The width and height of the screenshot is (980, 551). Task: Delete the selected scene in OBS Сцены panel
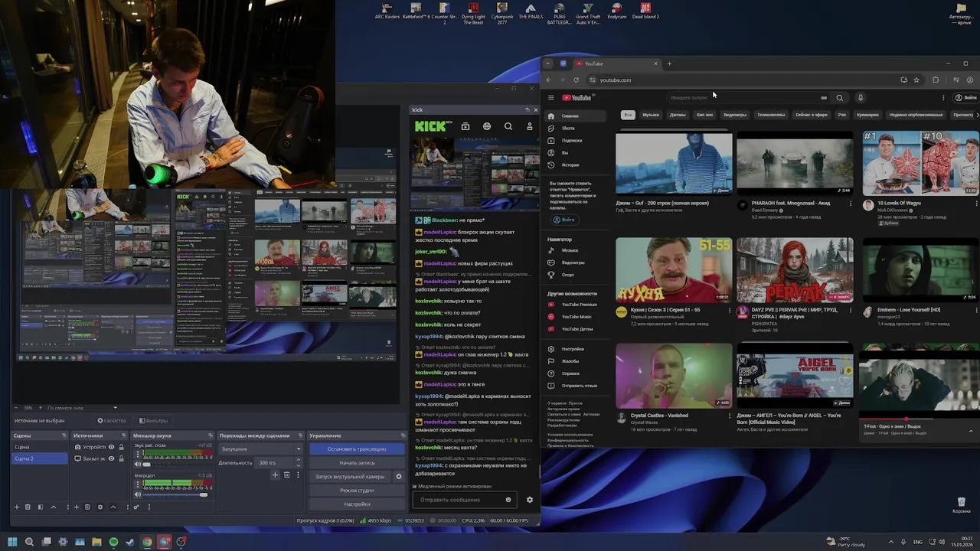28,507
